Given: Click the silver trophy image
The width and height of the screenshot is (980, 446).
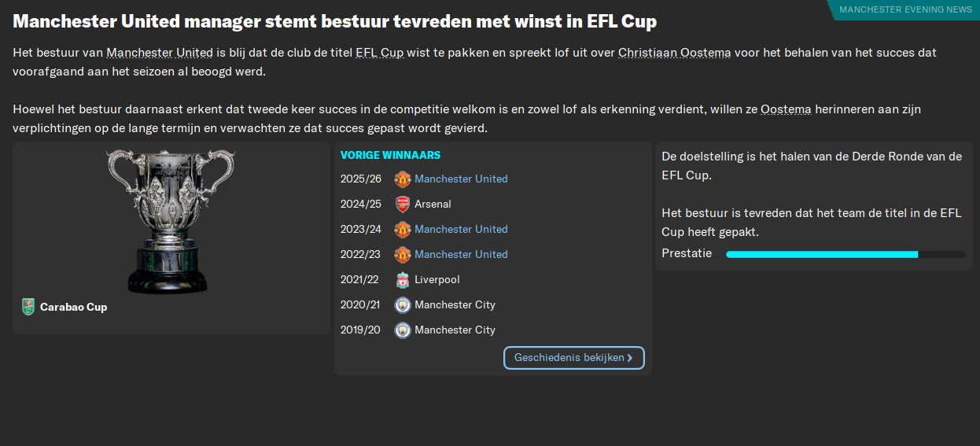Looking at the screenshot, I should 171,222.
